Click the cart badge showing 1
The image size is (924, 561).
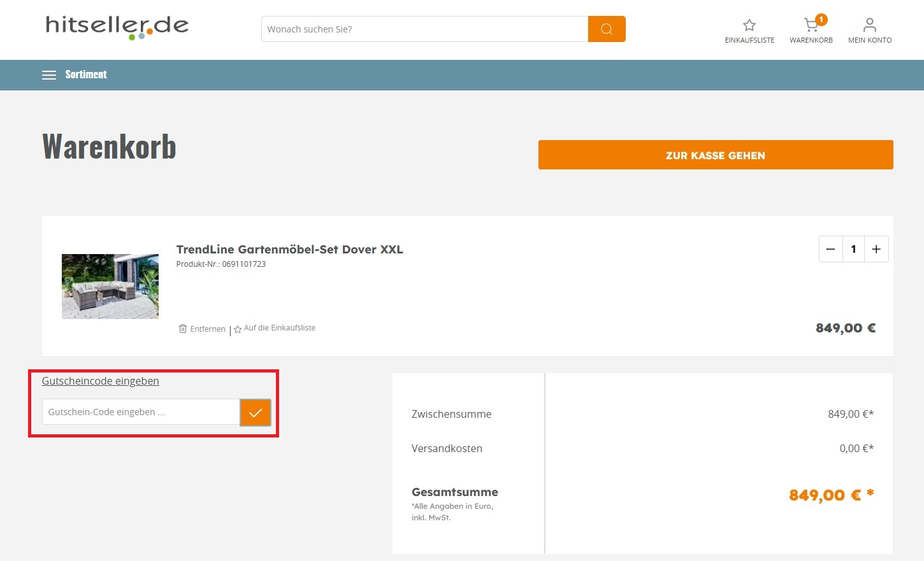pos(821,20)
